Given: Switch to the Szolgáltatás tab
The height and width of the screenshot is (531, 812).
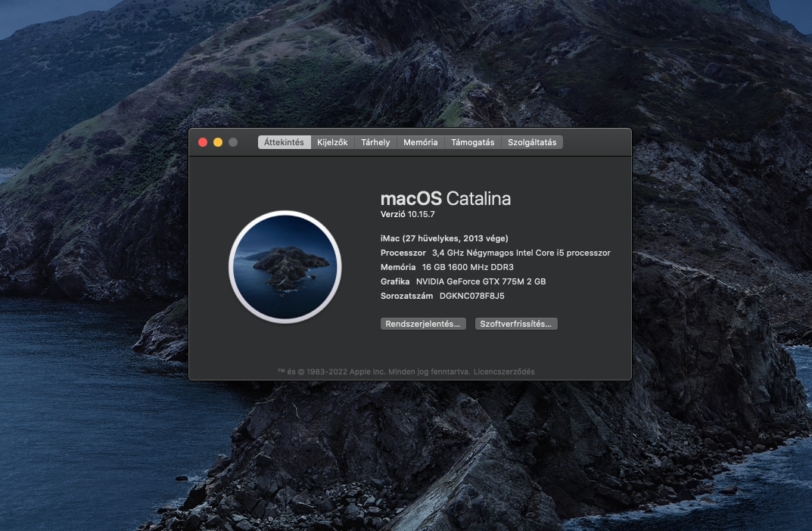Looking at the screenshot, I should pyautogui.click(x=532, y=142).
